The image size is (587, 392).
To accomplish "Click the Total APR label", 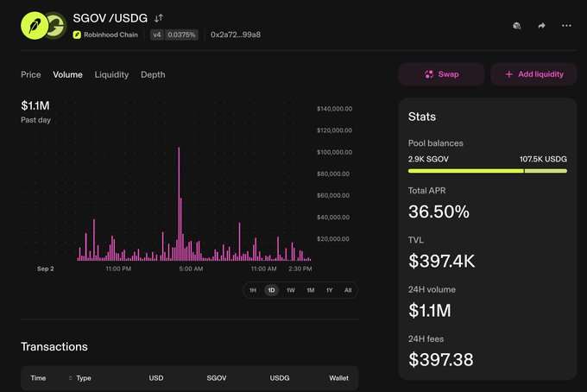I will [426, 191].
